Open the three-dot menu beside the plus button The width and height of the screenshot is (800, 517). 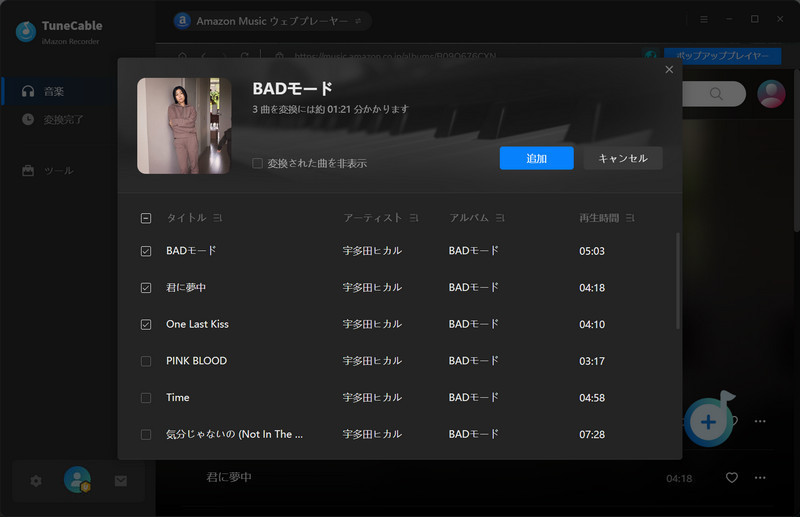tap(760, 421)
